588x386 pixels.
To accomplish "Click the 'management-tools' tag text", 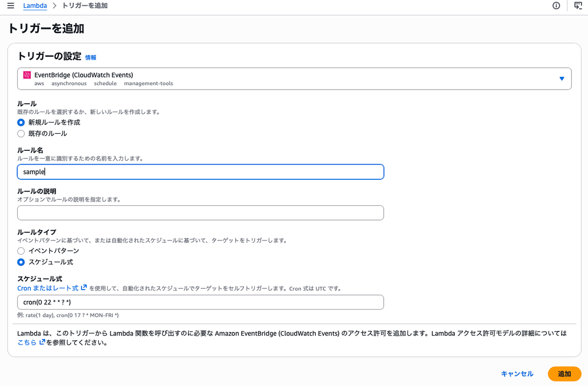I will point(148,84).
